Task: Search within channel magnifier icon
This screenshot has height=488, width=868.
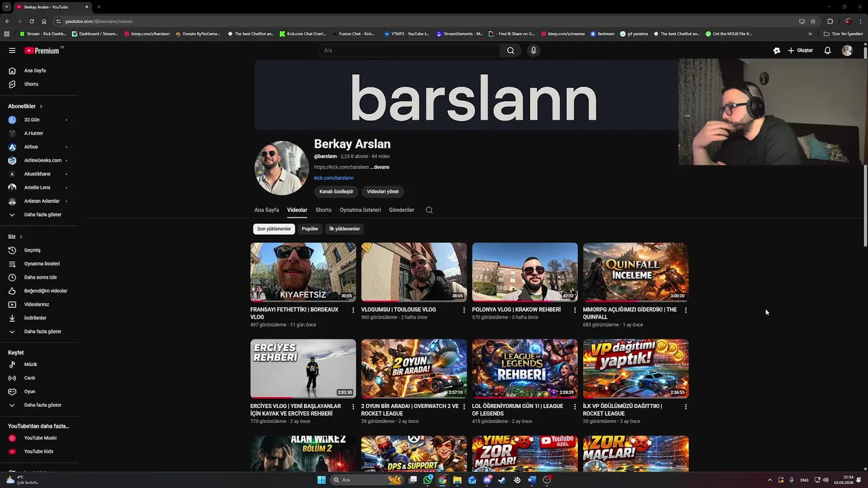Action: pyautogui.click(x=429, y=210)
